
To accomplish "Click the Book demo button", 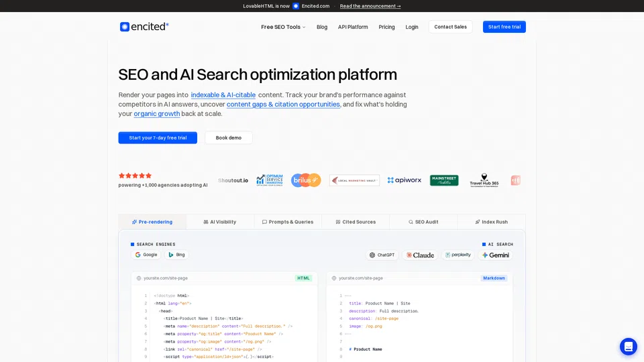I will click(229, 138).
